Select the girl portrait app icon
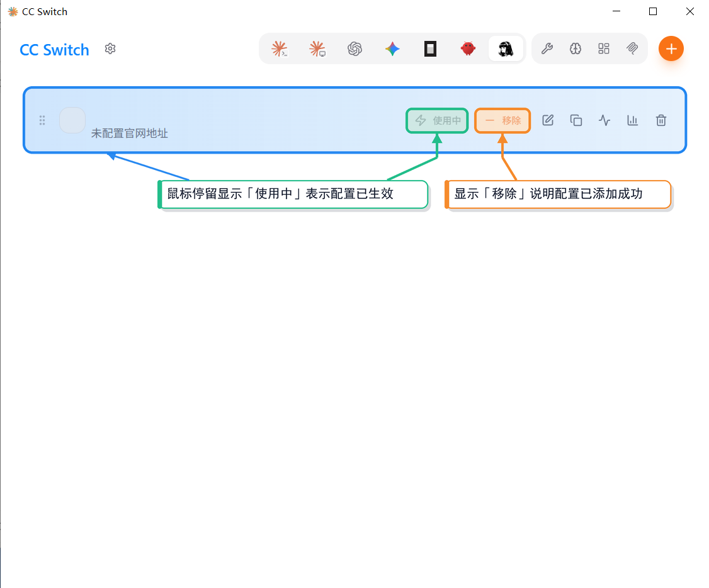The width and height of the screenshot is (709, 588). 506,48
